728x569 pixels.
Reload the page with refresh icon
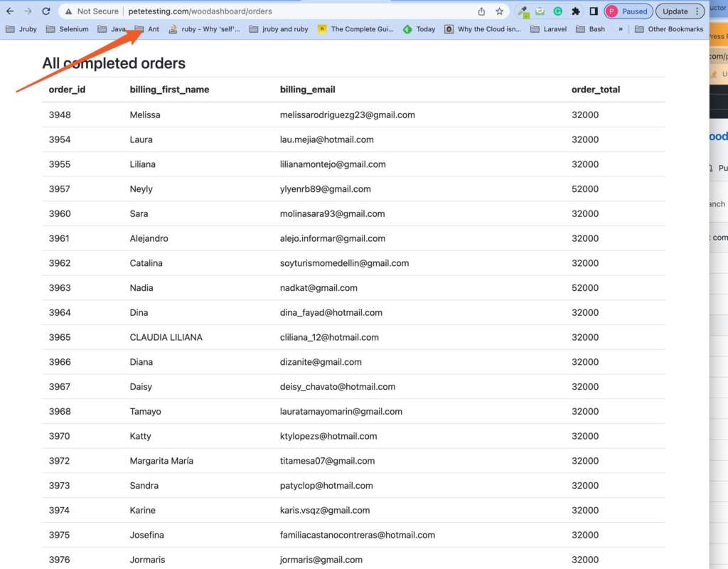click(46, 11)
